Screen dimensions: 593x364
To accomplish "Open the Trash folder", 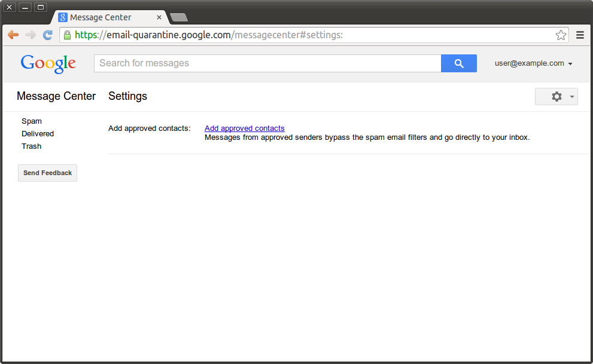I will 31,146.
